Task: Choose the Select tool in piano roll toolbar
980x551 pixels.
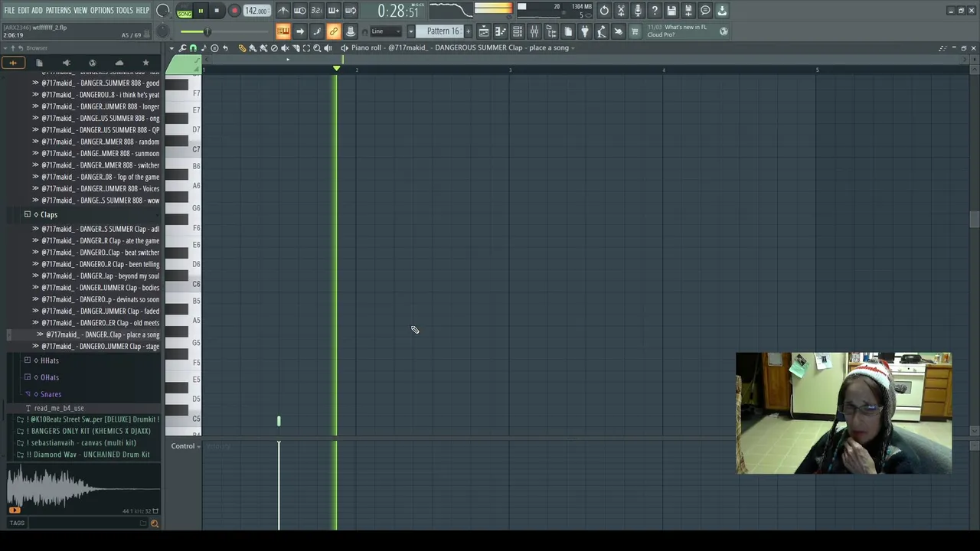Action: coord(306,47)
